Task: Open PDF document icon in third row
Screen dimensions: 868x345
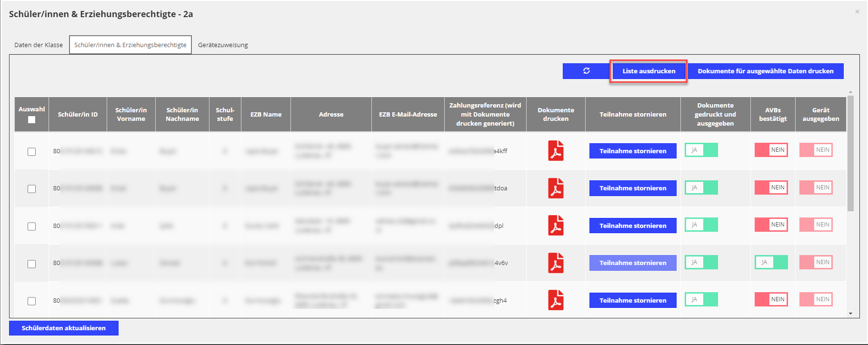Action: coord(556,226)
